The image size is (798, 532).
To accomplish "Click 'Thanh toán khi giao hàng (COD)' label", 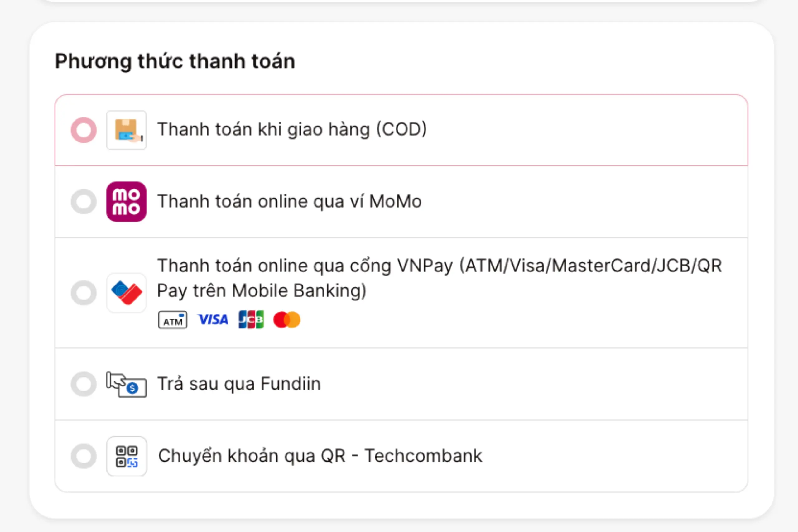I will click(292, 129).
